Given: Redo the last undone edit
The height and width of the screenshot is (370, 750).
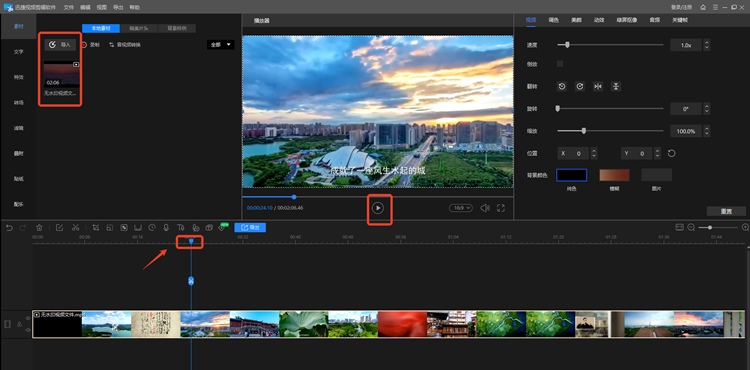Looking at the screenshot, I should (22, 228).
